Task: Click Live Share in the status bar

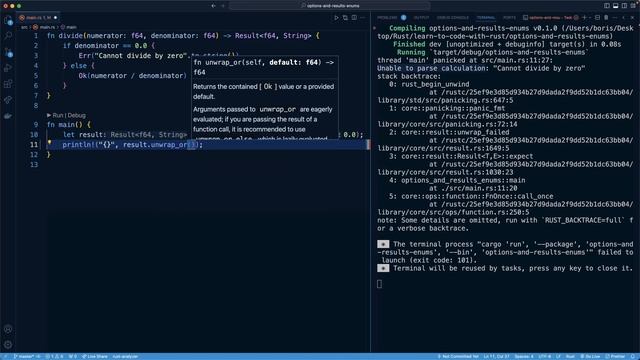Action: pos(95,356)
